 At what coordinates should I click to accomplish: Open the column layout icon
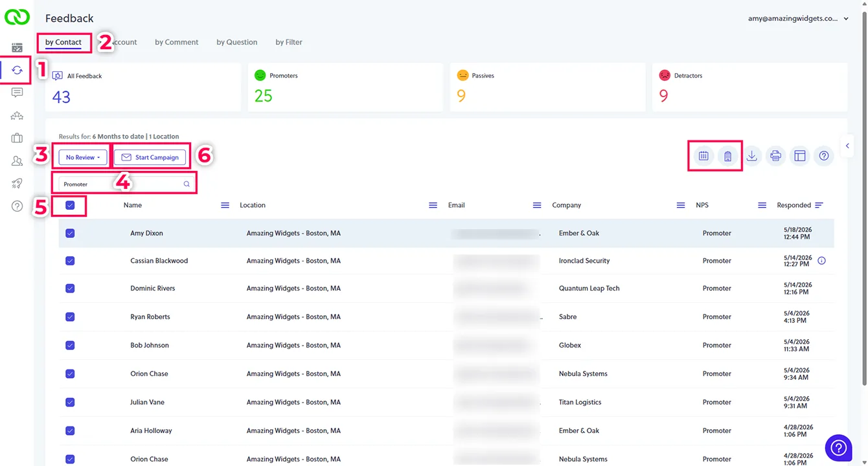799,156
